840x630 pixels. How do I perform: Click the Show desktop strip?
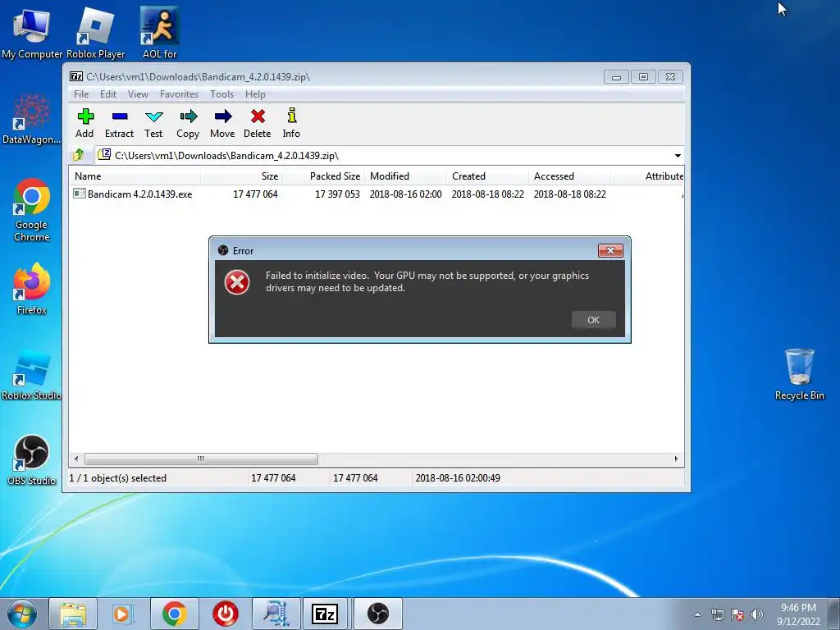pyautogui.click(x=834, y=614)
